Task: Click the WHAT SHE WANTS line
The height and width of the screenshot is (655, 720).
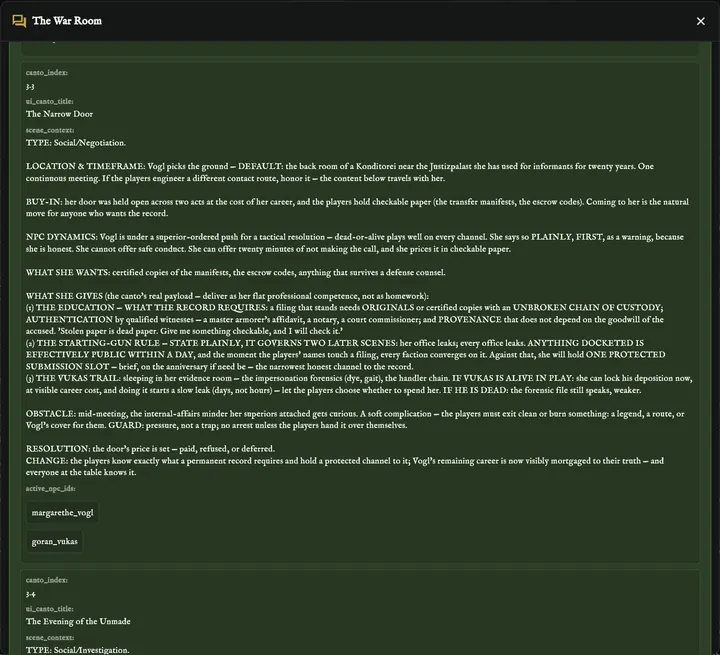Action: pos(236,272)
